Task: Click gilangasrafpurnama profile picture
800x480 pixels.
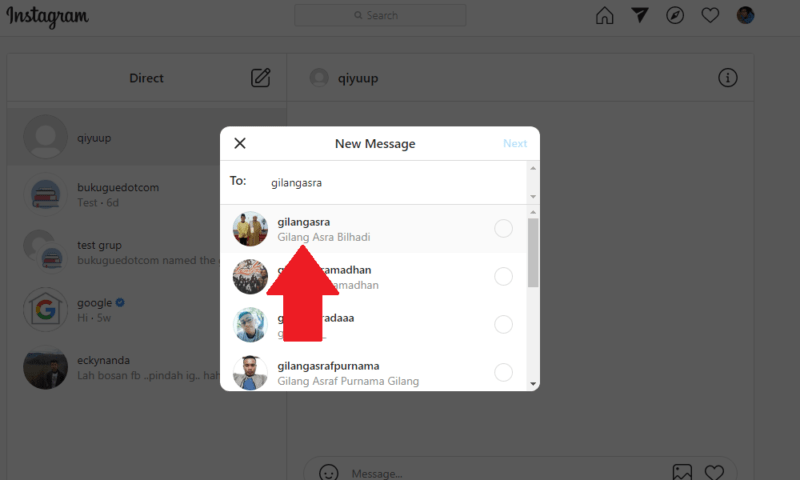Action: tap(250, 373)
